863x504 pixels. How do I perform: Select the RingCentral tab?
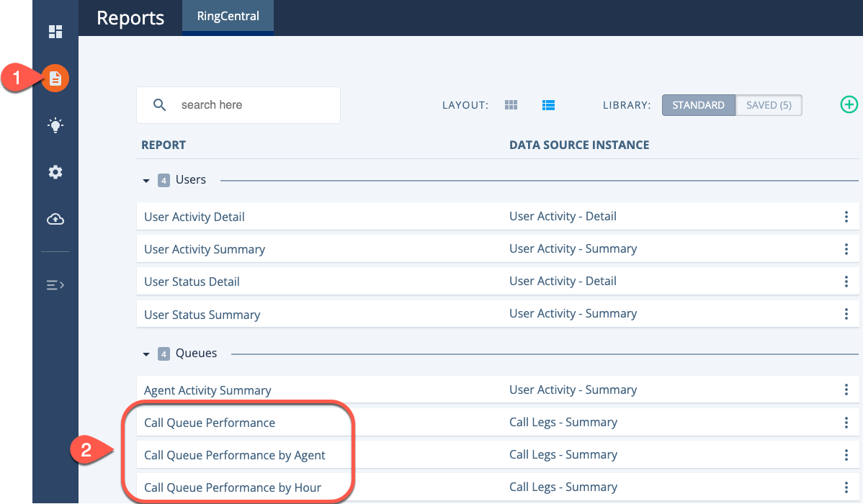[228, 17]
